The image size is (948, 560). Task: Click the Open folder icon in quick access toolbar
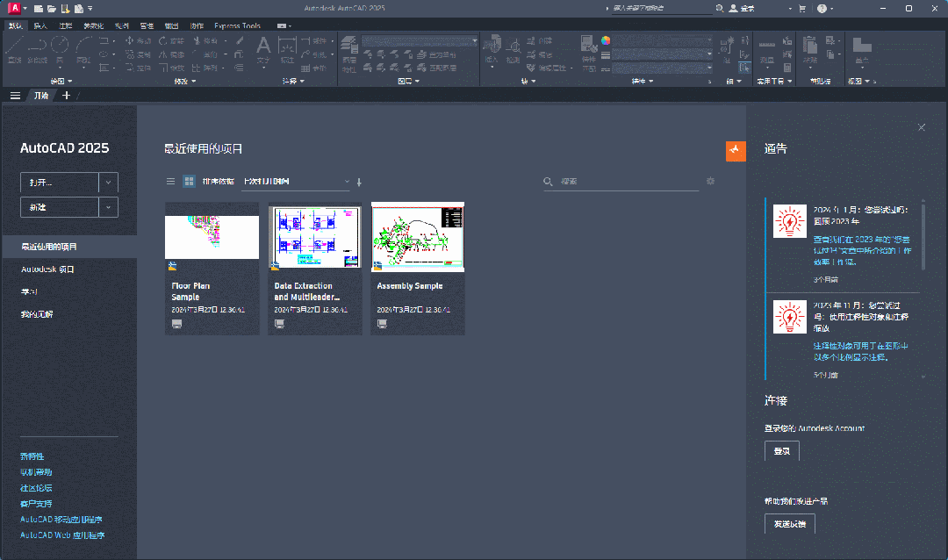[52, 9]
